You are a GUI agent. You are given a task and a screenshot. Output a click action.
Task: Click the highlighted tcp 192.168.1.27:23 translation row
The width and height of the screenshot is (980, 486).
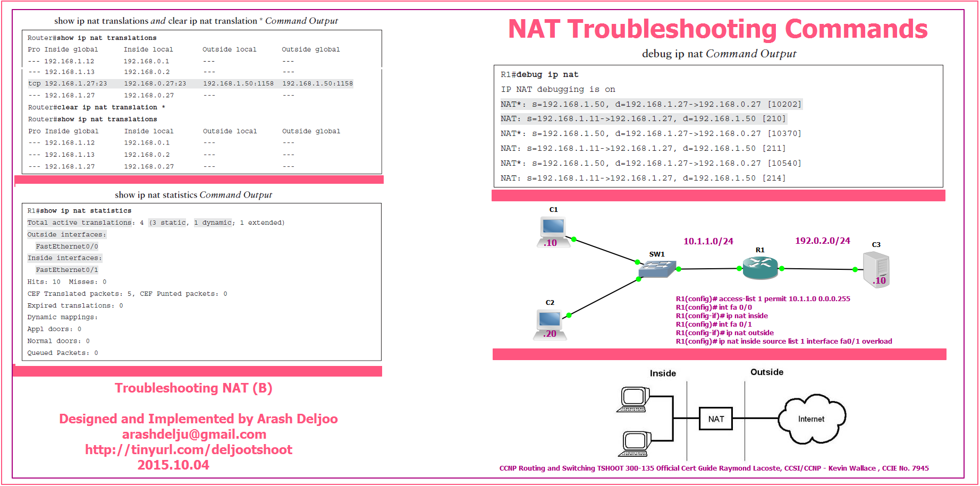coord(190,83)
